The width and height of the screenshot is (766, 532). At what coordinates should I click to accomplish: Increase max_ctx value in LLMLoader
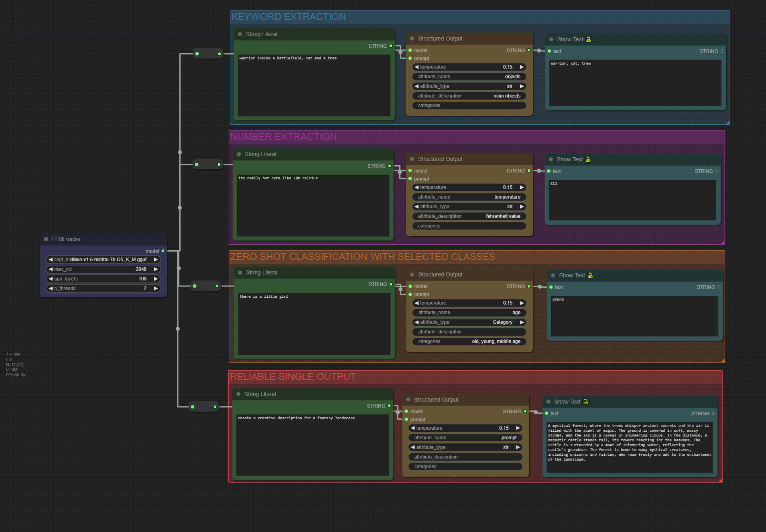coord(156,269)
